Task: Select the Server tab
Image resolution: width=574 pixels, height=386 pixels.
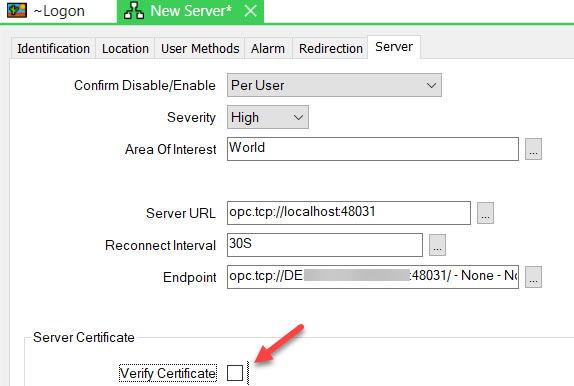Action: (394, 47)
